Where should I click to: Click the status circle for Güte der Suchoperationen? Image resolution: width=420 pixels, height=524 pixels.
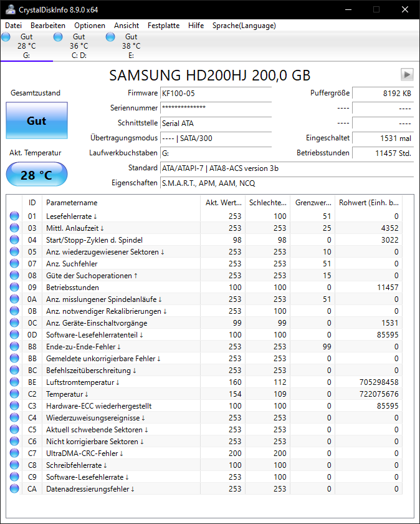14,275
